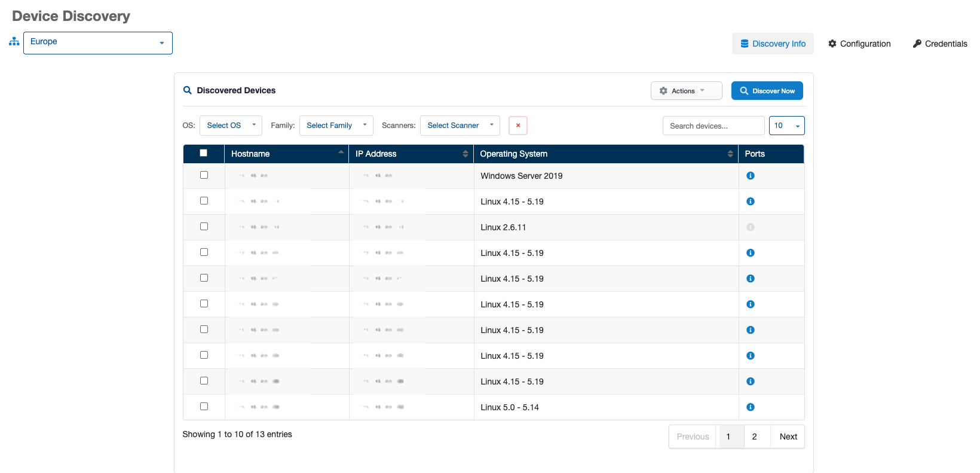Click the red X clear filters icon
The height and width of the screenshot is (473, 980).
click(518, 126)
